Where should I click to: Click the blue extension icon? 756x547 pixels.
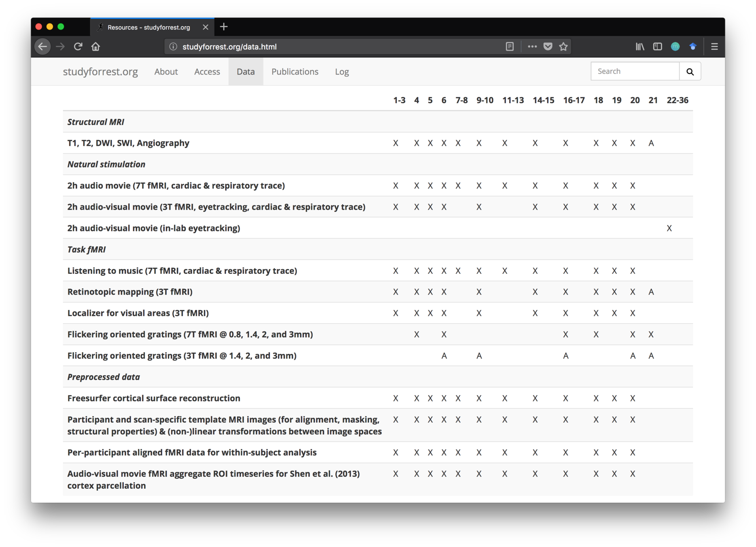[693, 47]
